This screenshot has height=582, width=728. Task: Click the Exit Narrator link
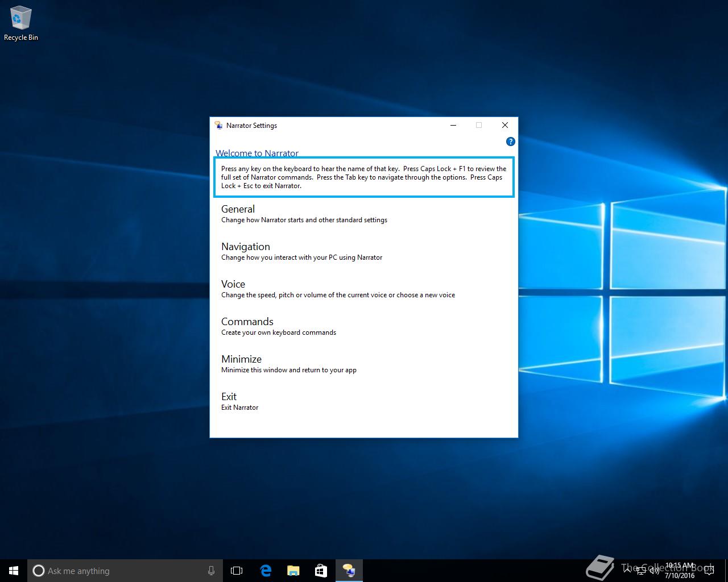click(x=229, y=397)
